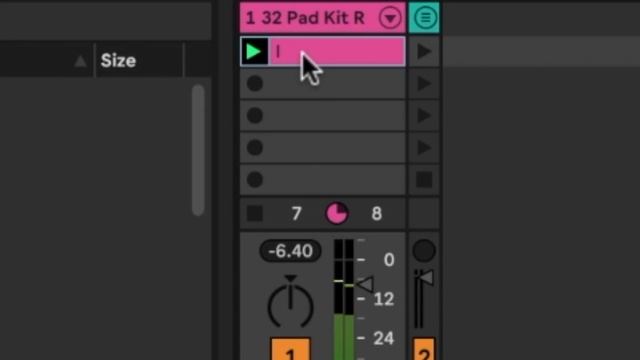Click the second track's round pan knob
640x360 pixels.
(424, 250)
